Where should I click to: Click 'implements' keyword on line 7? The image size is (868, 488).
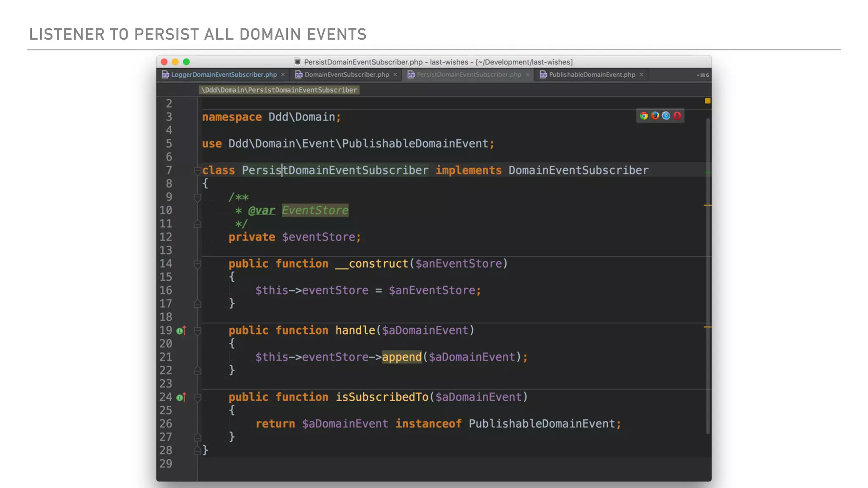pos(468,170)
